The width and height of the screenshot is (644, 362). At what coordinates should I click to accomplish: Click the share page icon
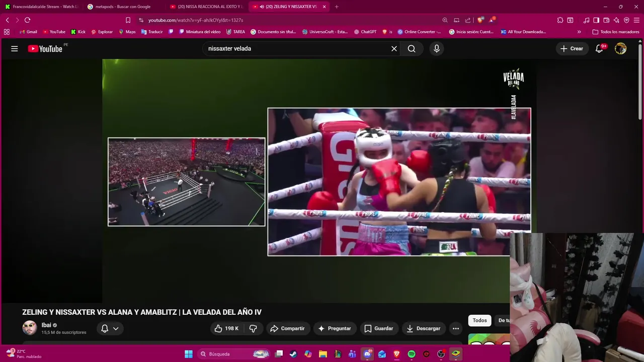(468, 20)
